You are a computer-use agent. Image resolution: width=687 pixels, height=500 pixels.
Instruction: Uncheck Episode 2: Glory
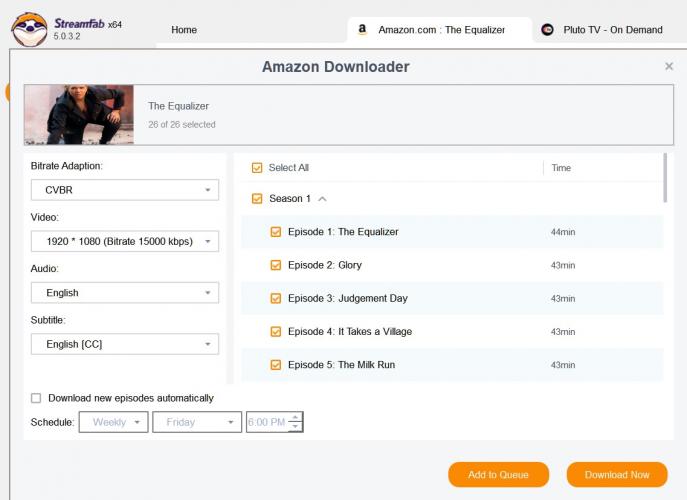point(276,265)
